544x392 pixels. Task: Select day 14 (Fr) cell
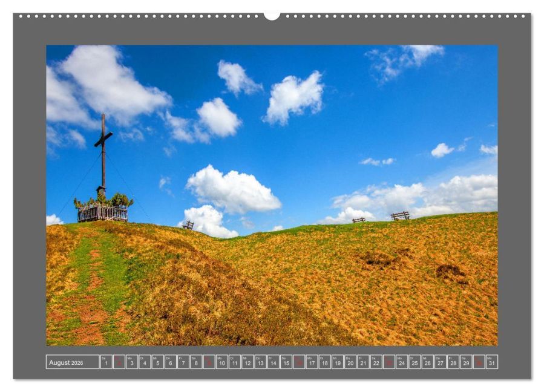tap(273, 362)
